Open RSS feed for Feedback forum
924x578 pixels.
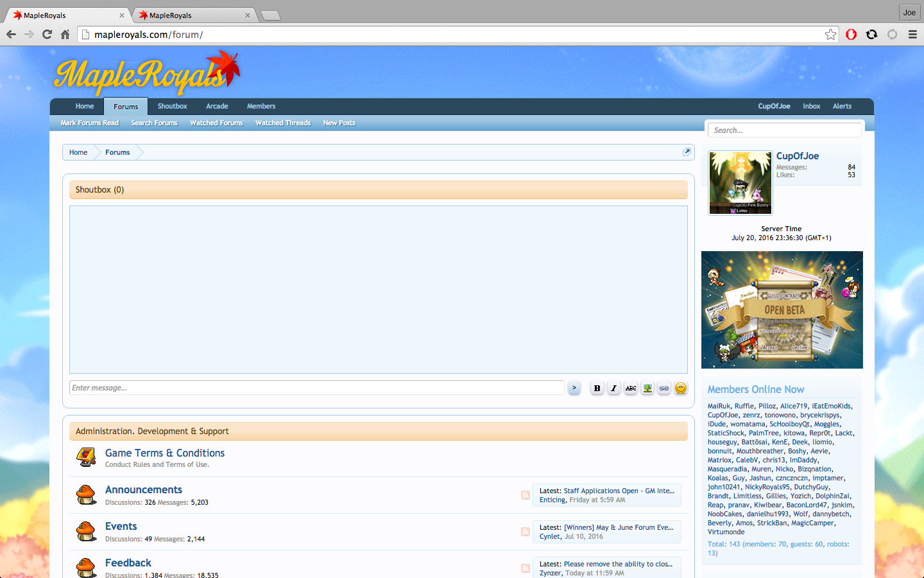pyautogui.click(x=526, y=568)
